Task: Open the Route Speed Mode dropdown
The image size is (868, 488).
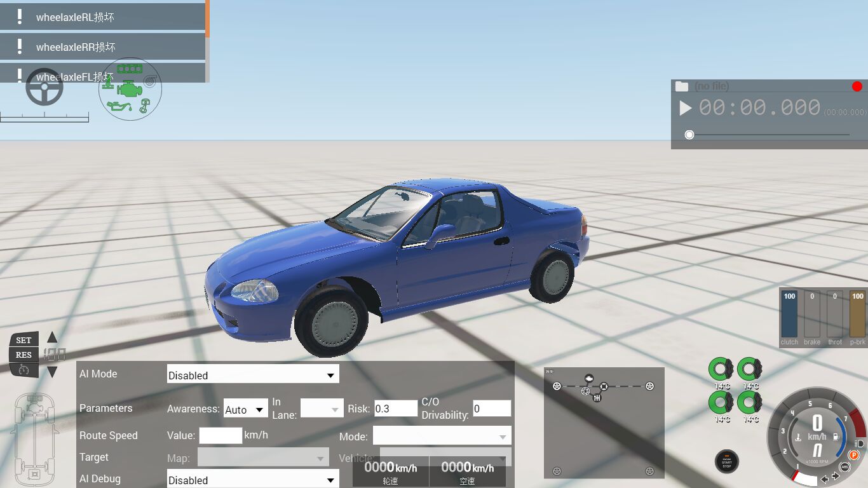Action: pyautogui.click(x=442, y=436)
